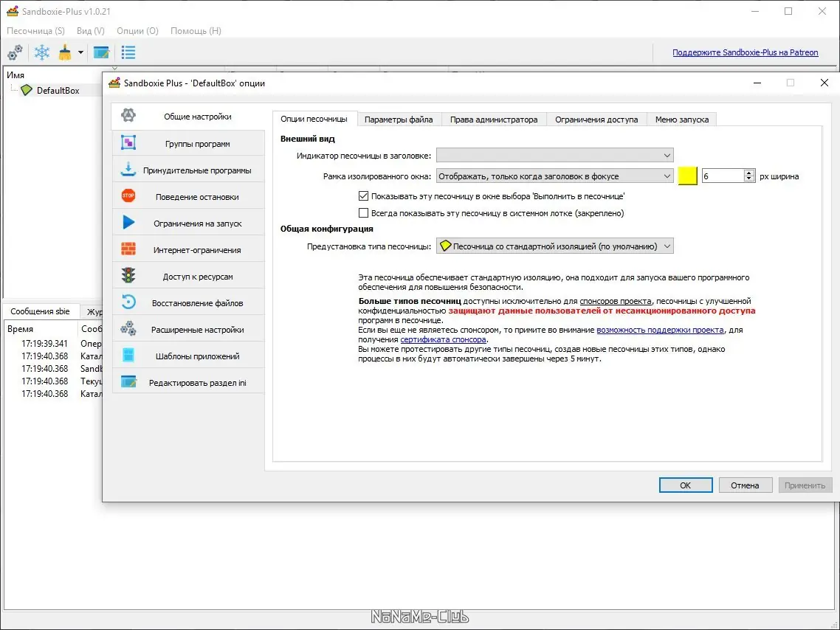Pick the yellow border color swatch
The image size is (840, 630).
687,176
